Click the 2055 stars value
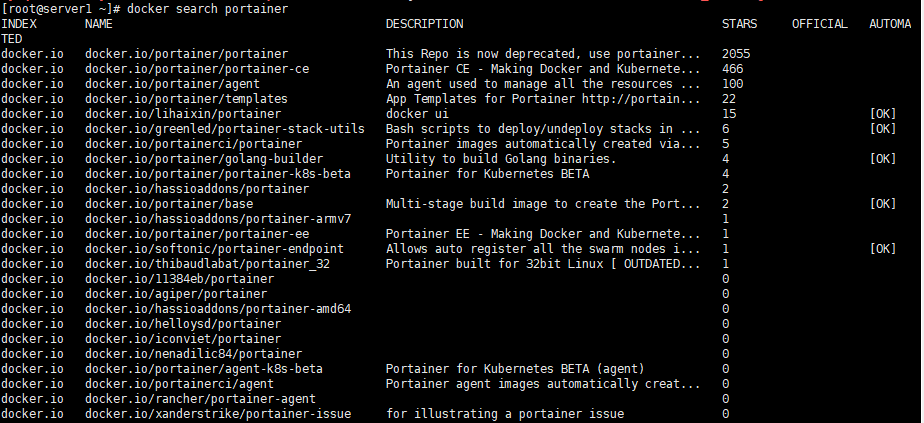The image size is (924, 423). click(736, 54)
